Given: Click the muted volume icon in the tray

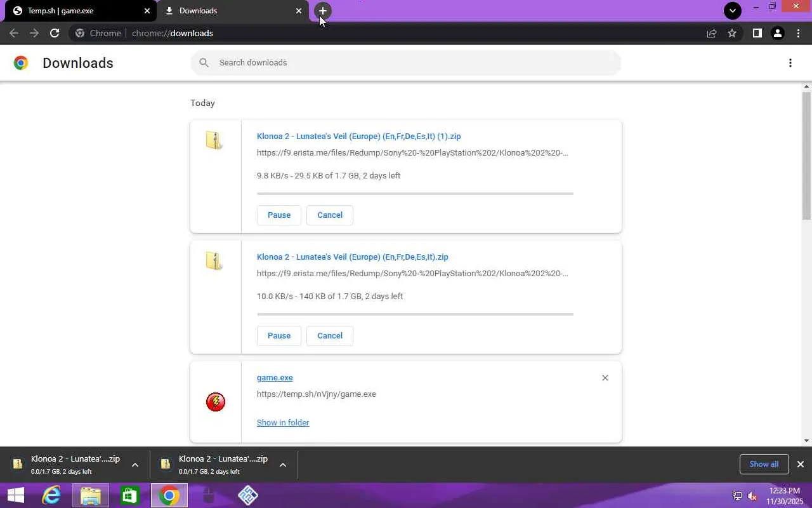Looking at the screenshot, I should tap(752, 496).
